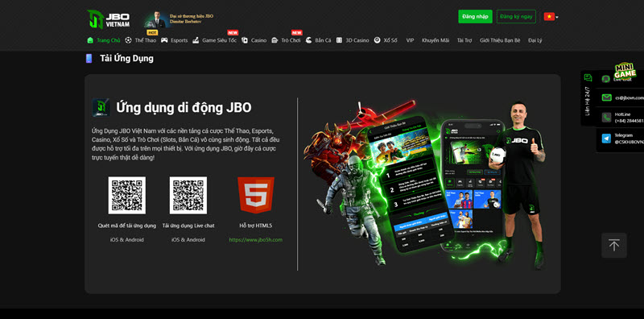Screen dimensions: 644x319
Task: Open the VIP menu item
Action: pyautogui.click(x=410, y=40)
